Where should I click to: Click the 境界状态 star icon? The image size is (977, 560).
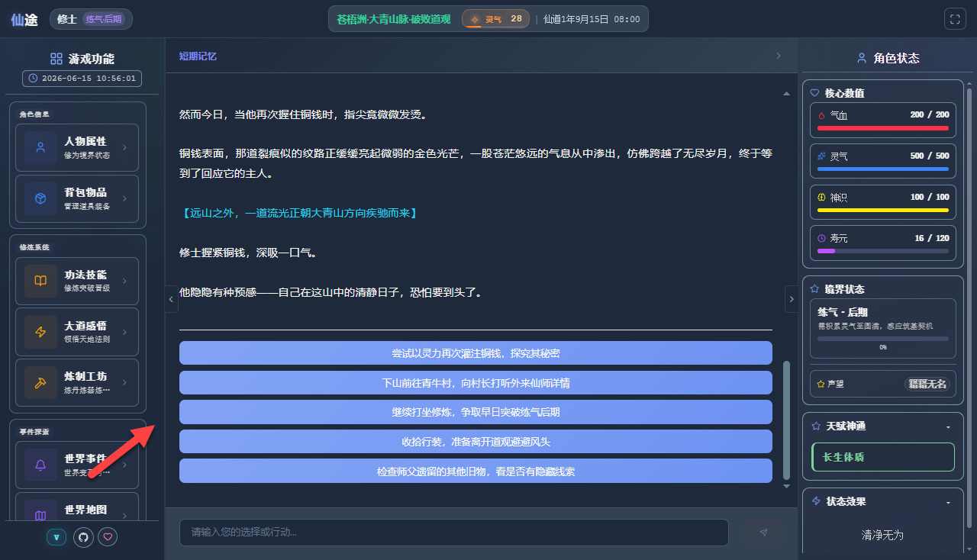click(x=815, y=289)
